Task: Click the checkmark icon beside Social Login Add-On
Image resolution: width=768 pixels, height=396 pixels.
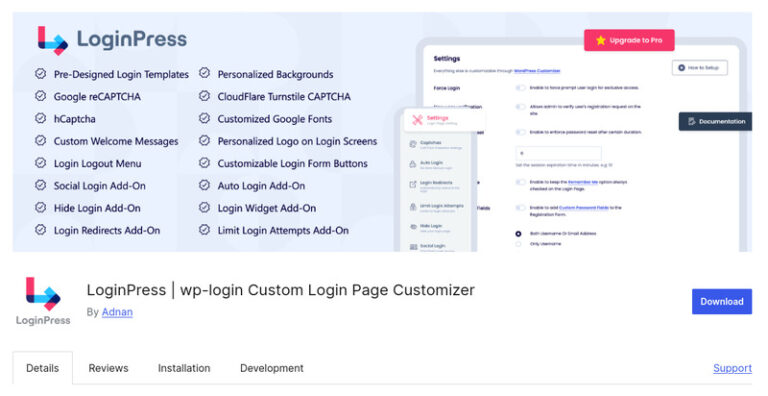Action: coord(41,185)
